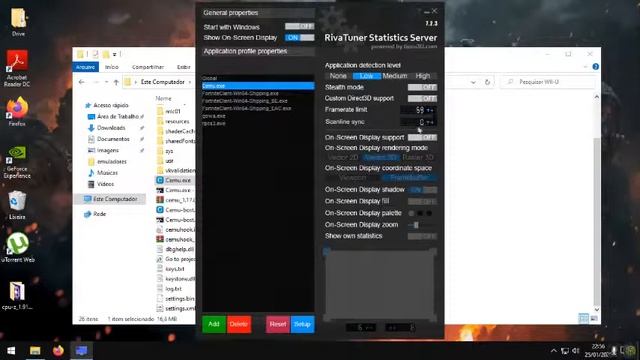
Task: Launch uTorrent Web desktop icon
Action: coord(18,247)
